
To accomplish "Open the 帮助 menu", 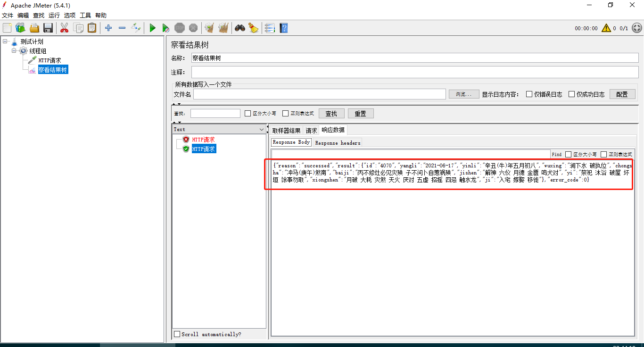I will (x=101, y=16).
